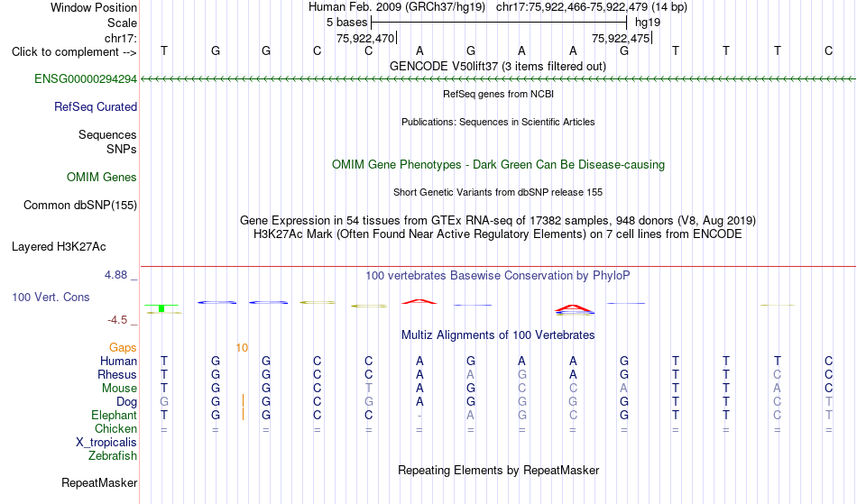857x504 pixels.
Task: Select the Rhesus species label
Action: point(117,374)
